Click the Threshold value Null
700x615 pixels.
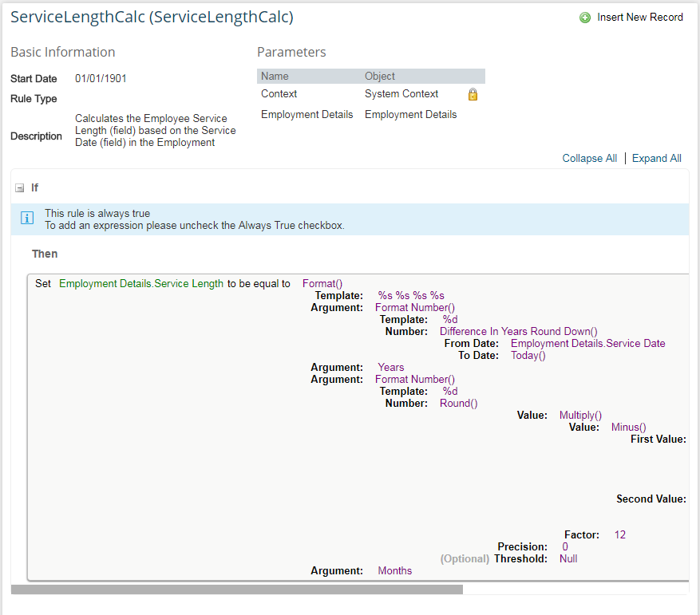click(x=568, y=559)
